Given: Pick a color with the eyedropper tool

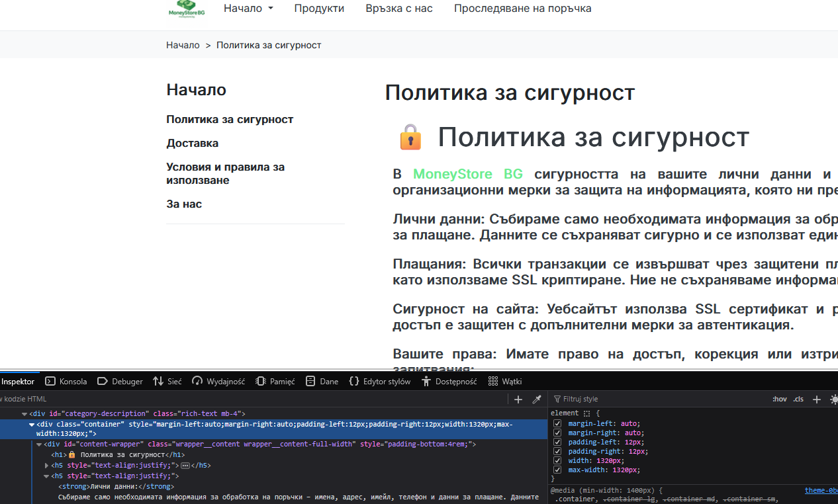Looking at the screenshot, I should (537, 399).
